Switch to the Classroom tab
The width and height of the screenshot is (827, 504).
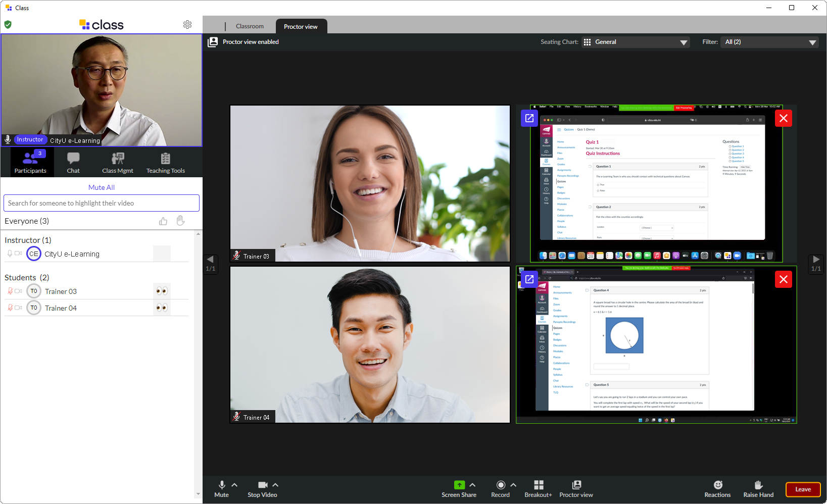[x=250, y=26]
